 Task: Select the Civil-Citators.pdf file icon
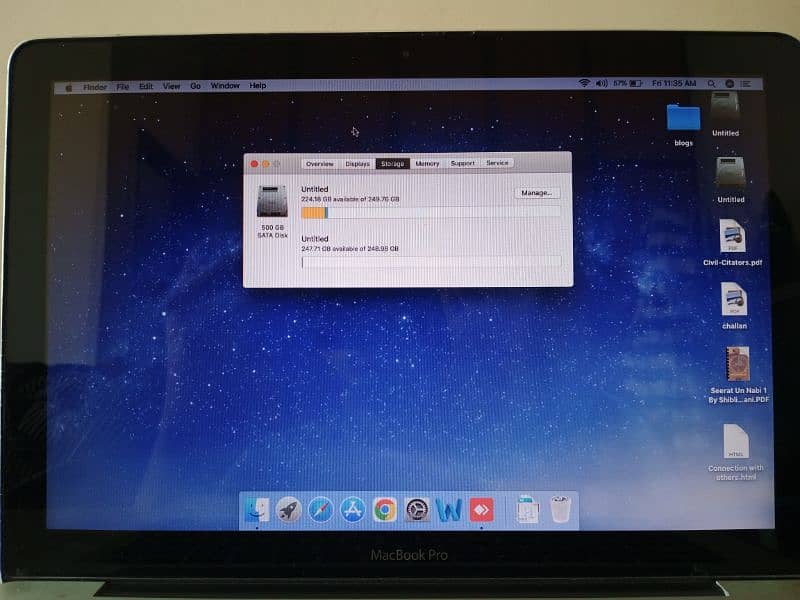(x=733, y=236)
